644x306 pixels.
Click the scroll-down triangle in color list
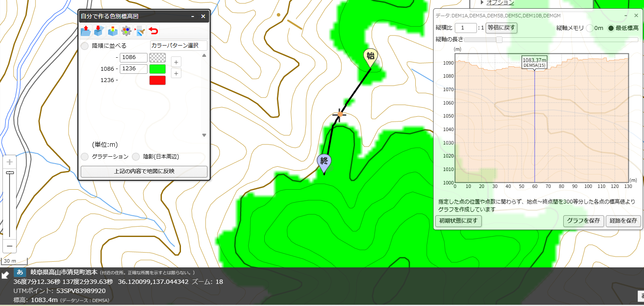point(204,135)
